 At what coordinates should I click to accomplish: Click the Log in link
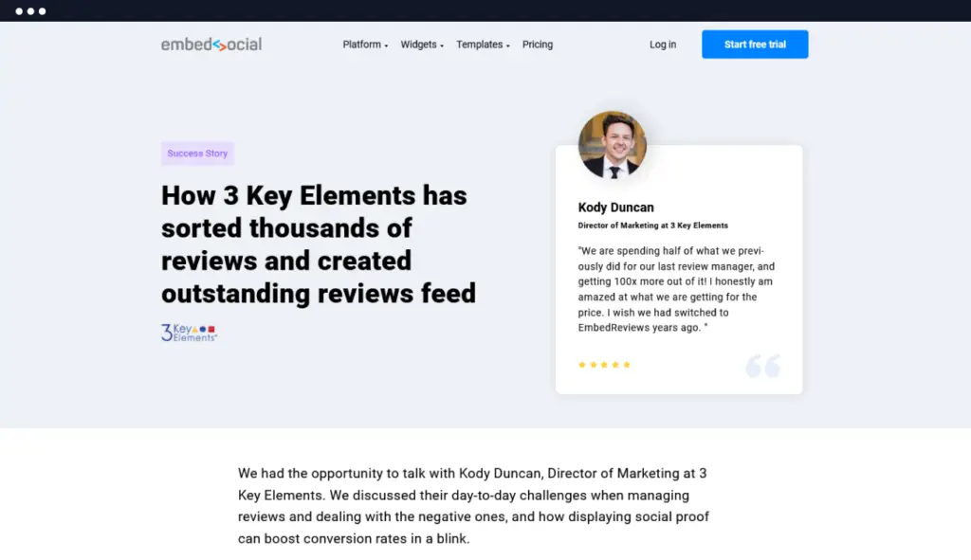pos(662,44)
